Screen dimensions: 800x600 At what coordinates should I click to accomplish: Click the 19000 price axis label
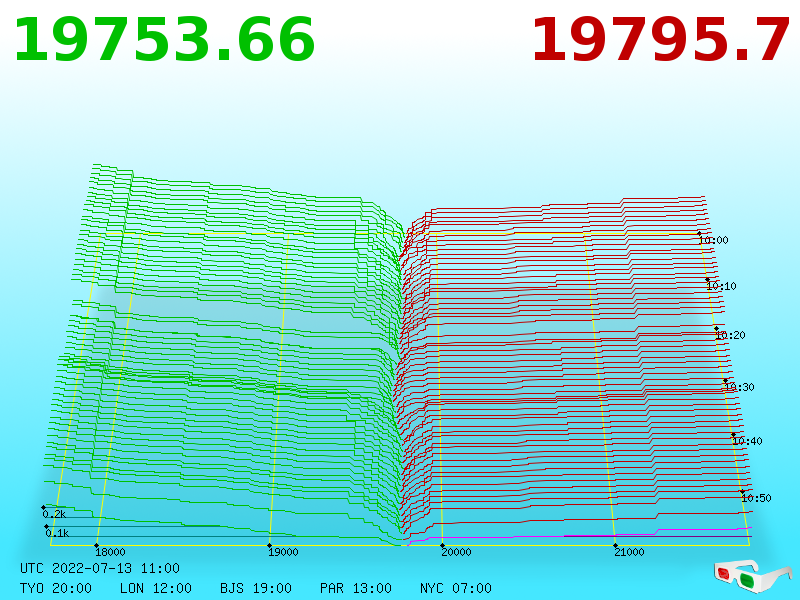tap(283, 552)
